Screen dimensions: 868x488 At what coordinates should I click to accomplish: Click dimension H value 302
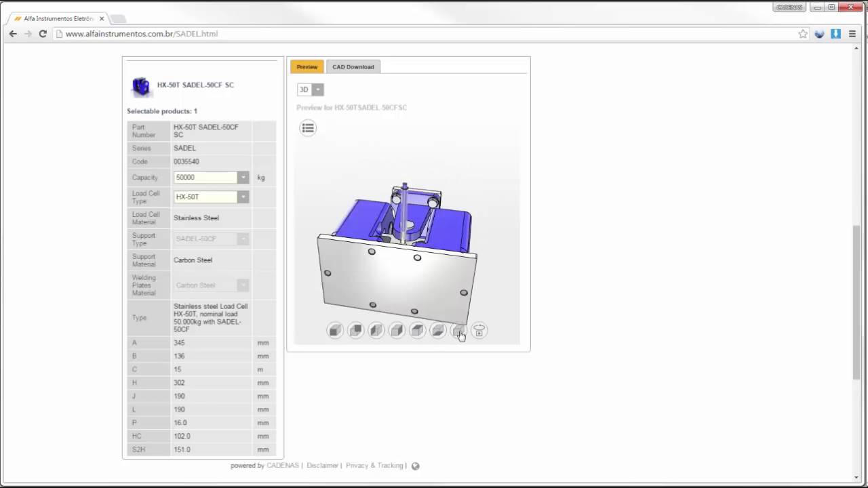coord(179,383)
